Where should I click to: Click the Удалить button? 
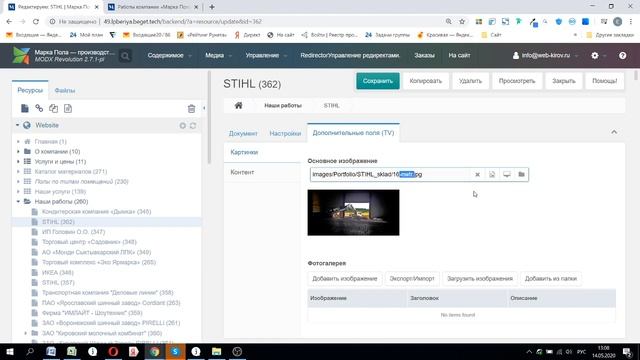(x=470, y=81)
